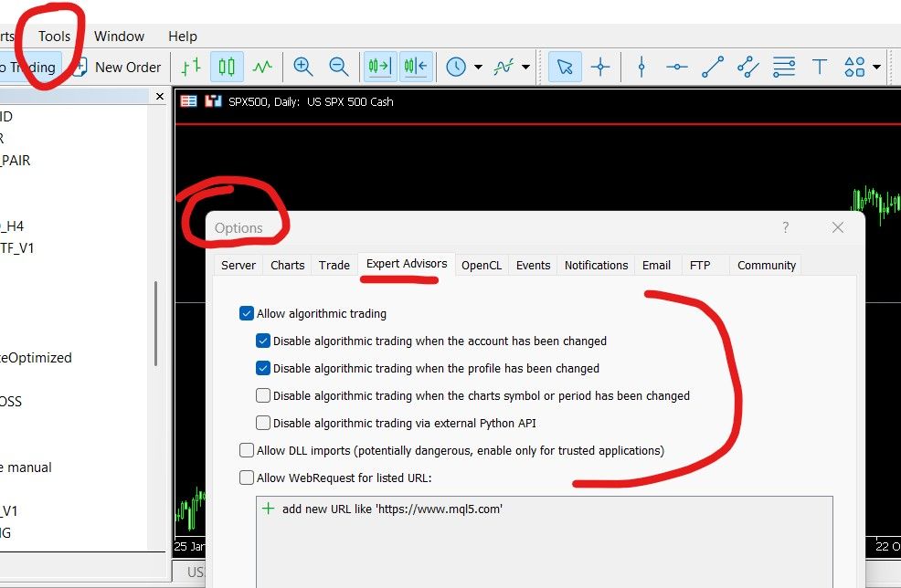The image size is (901, 588).
Task: Toggle disable trading when symbol or period changed
Action: (262, 395)
